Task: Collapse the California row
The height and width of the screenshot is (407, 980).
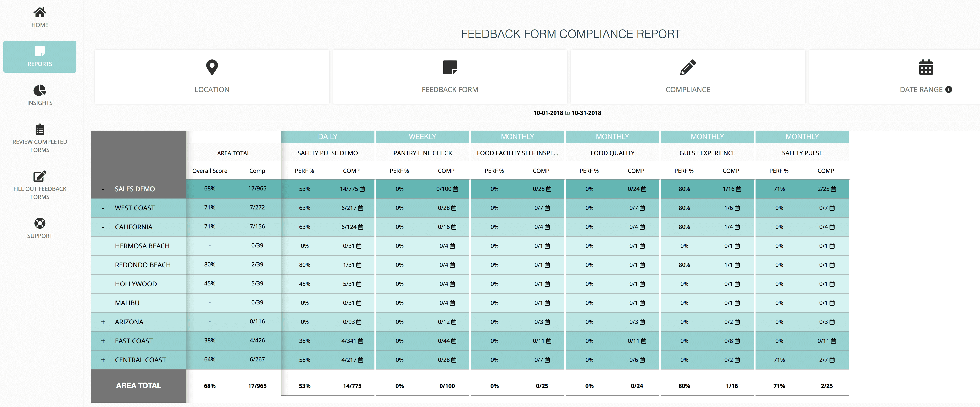Action: 103,227
